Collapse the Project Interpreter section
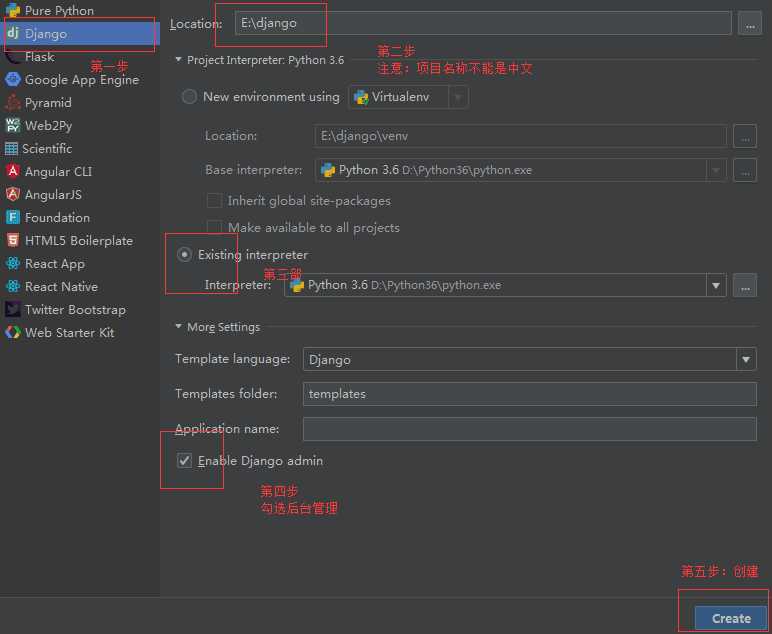This screenshot has height=634, width=772. click(178, 60)
